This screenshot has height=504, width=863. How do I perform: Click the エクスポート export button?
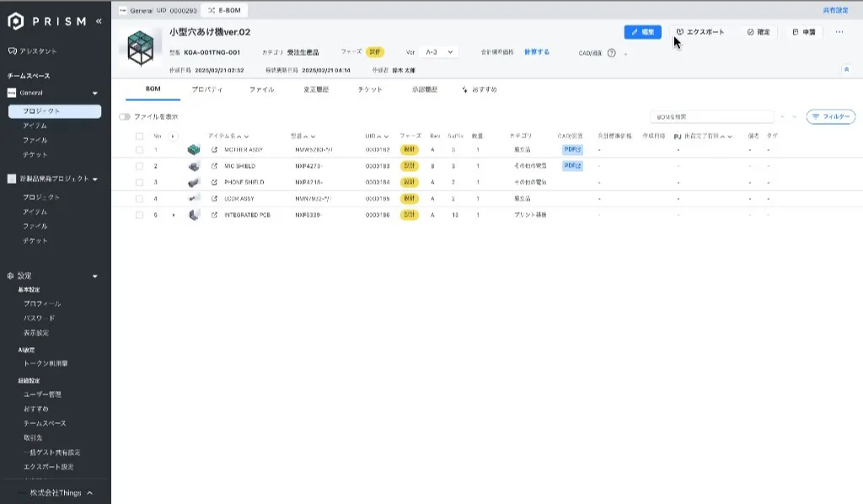coord(700,32)
